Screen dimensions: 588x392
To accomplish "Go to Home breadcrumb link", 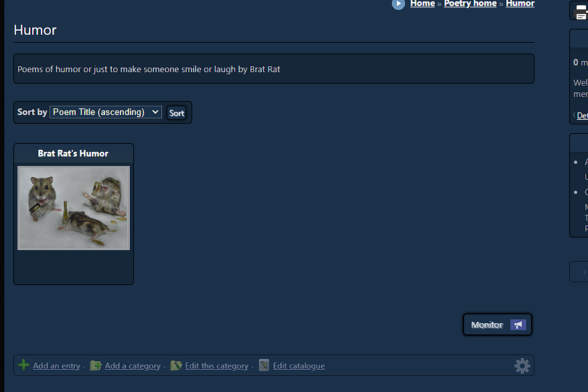I will (423, 4).
